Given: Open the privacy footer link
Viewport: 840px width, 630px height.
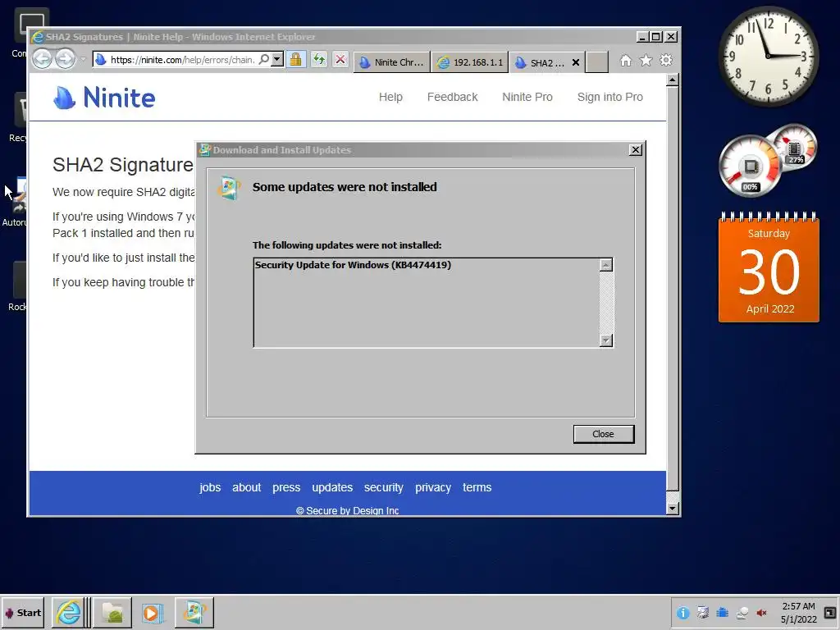Looking at the screenshot, I should [433, 487].
